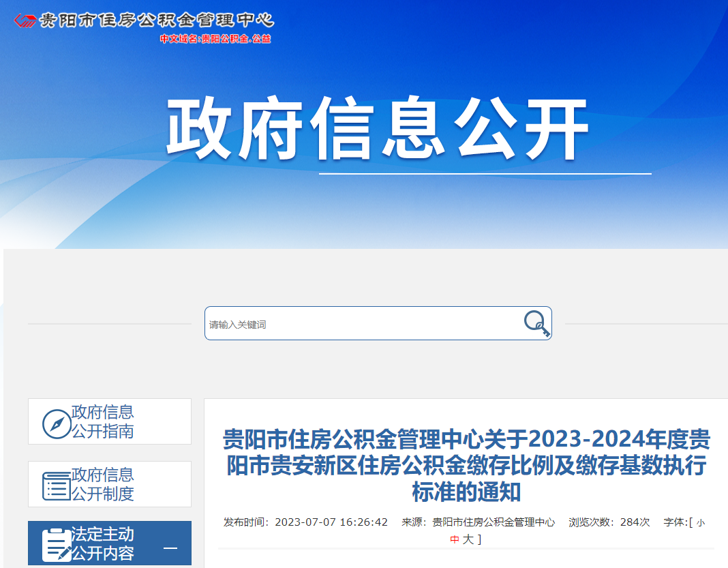Click the 发布时间 2023-07-07 timestamp

click(x=305, y=522)
